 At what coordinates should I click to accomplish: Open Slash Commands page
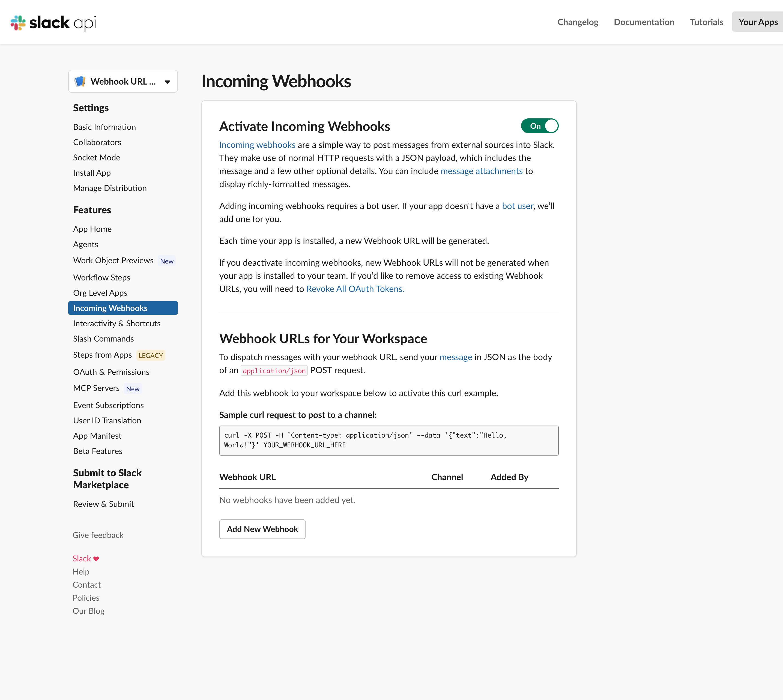click(x=103, y=339)
